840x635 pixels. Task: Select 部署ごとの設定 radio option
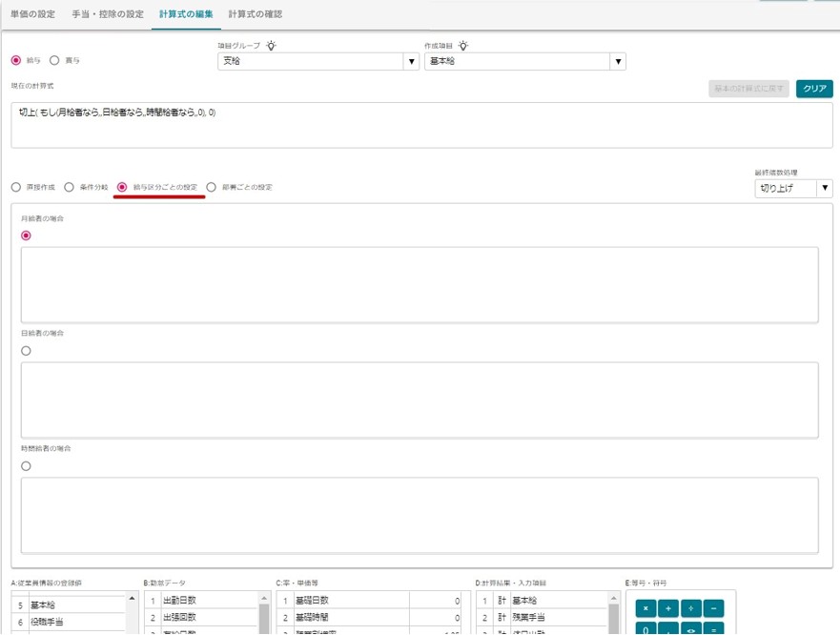point(211,187)
